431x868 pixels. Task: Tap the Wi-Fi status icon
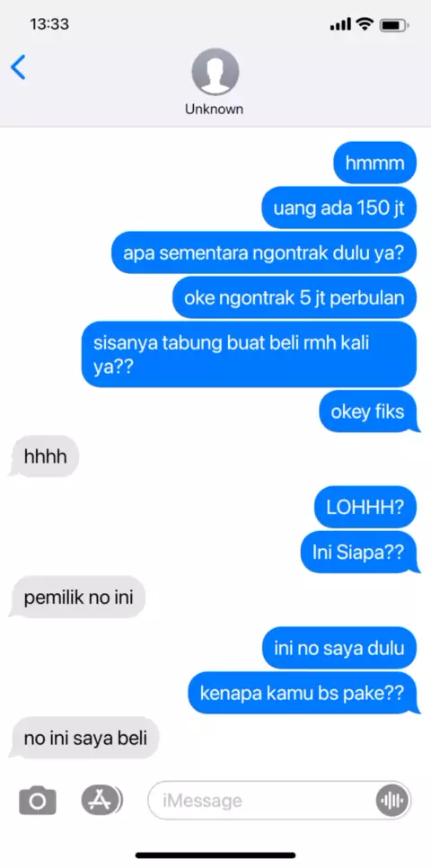365,24
